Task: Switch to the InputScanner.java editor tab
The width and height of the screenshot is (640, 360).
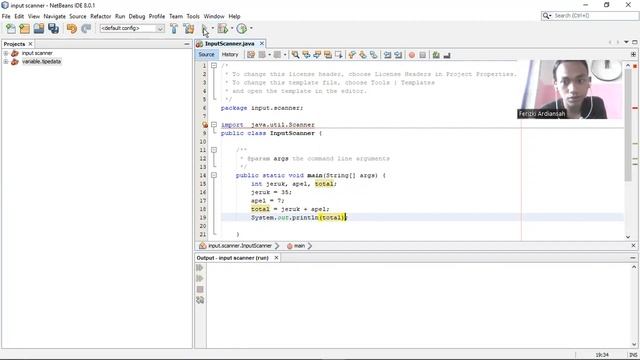Action: (229, 43)
